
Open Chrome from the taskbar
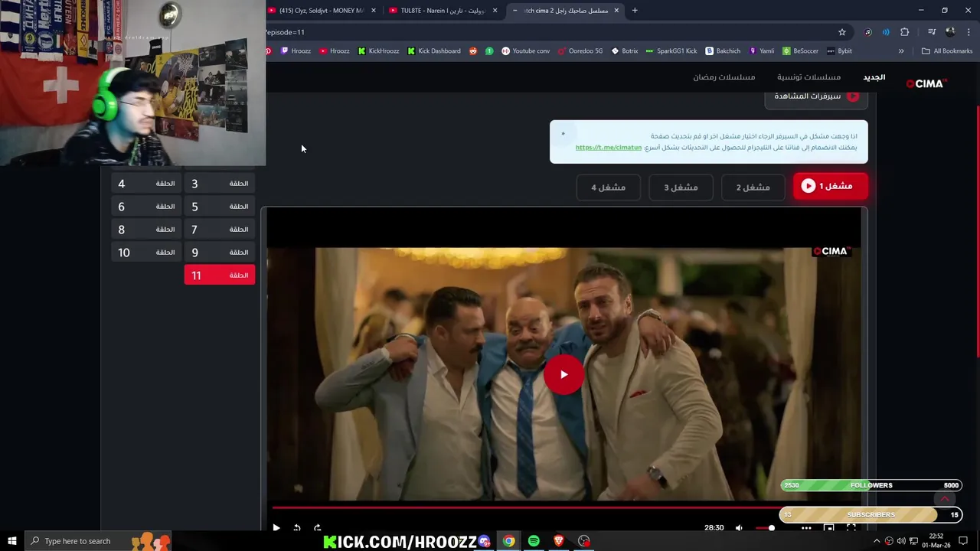[x=508, y=541]
